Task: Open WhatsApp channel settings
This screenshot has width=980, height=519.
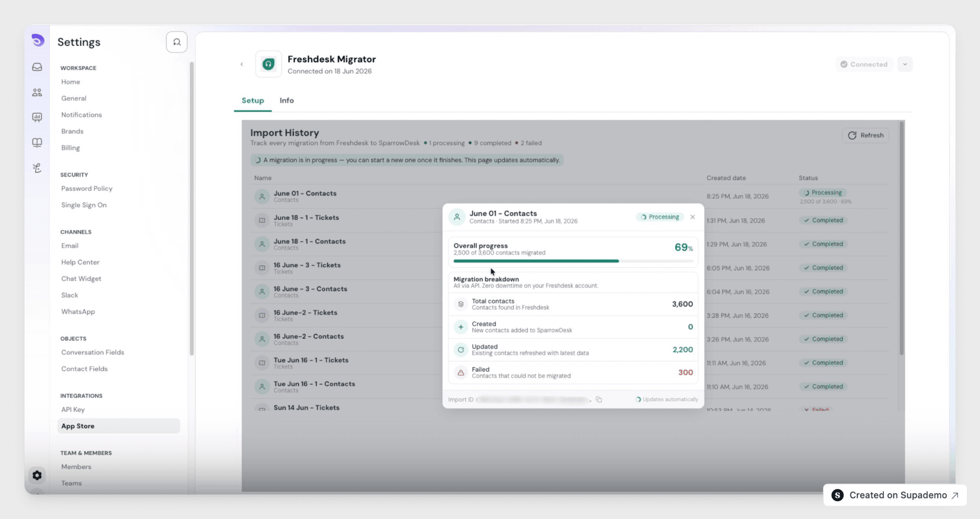Action: (x=78, y=311)
